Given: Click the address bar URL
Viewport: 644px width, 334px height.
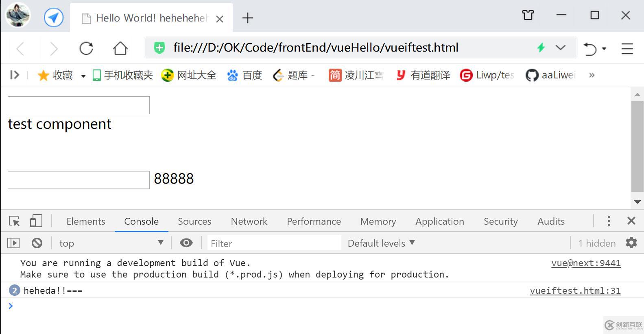Looking at the screenshot, I should tap(316, 48).
